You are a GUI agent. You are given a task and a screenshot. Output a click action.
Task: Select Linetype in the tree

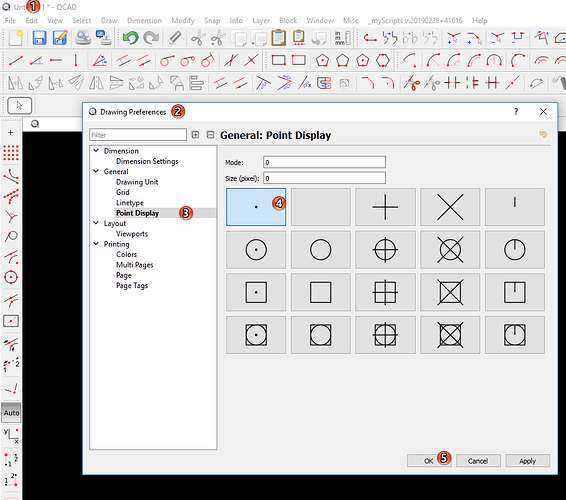click(x=130, y=203)
